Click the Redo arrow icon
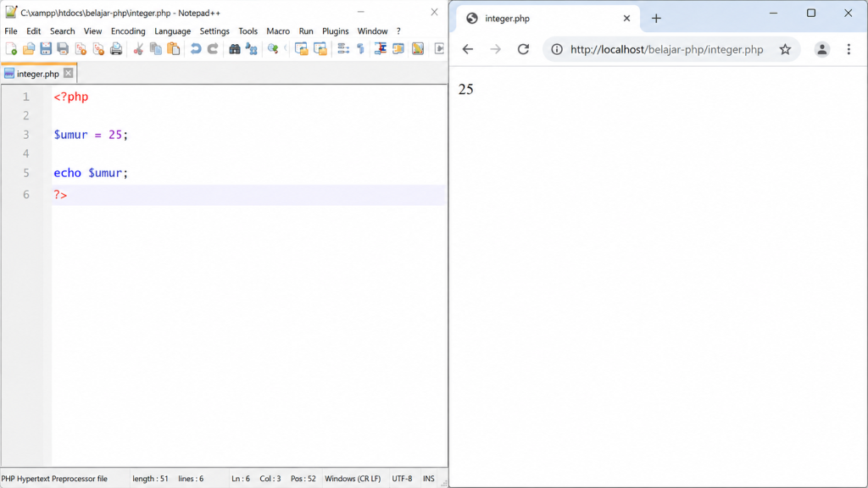Screen dimensions: 868x488 [x=213, y=49]
